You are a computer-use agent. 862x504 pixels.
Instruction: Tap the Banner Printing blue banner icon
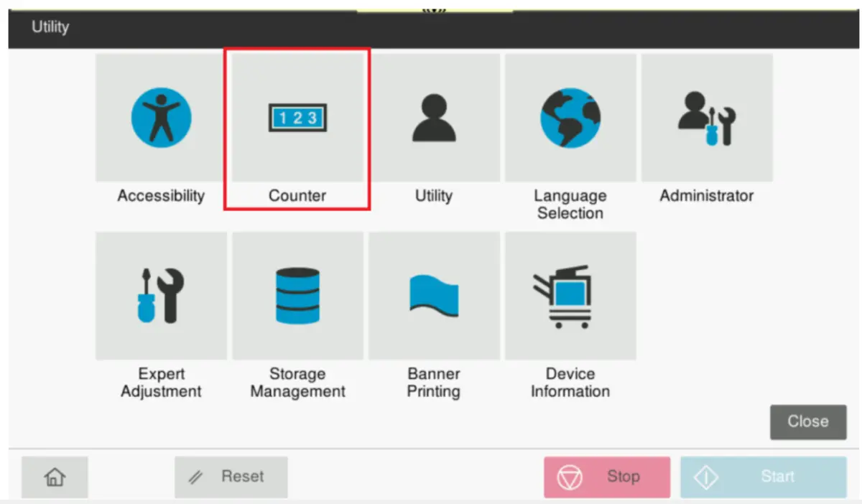(434, 295)
